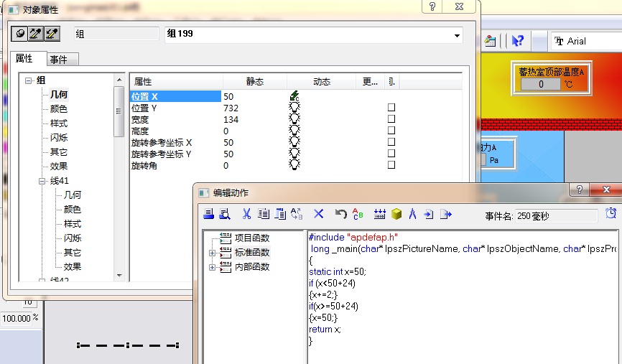Click the colored ABC icon
622x364 pixels.
pyautogui.click(x=358, y=214)
